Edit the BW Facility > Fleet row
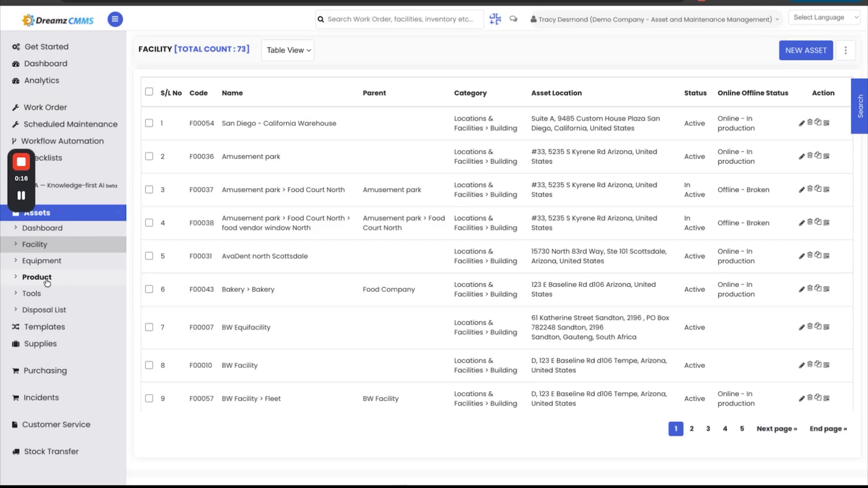This screenshot has height=488, width=868. pyautogui.click(x=802, y=399)
